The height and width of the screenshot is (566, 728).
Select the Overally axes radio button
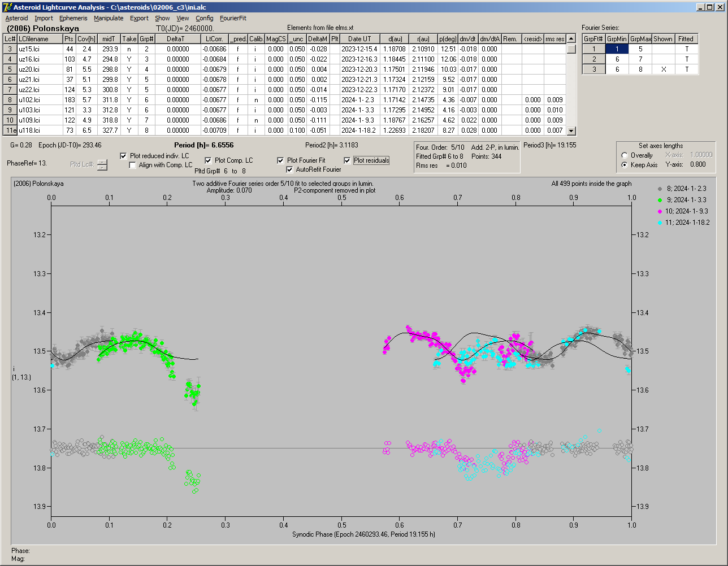tap(625, 155)
